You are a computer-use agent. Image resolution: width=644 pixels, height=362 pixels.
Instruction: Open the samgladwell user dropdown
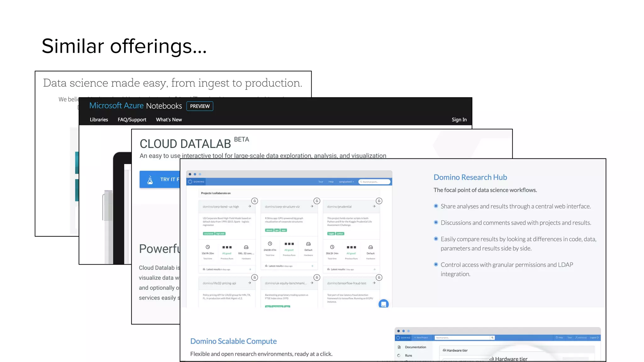point(346,182)
